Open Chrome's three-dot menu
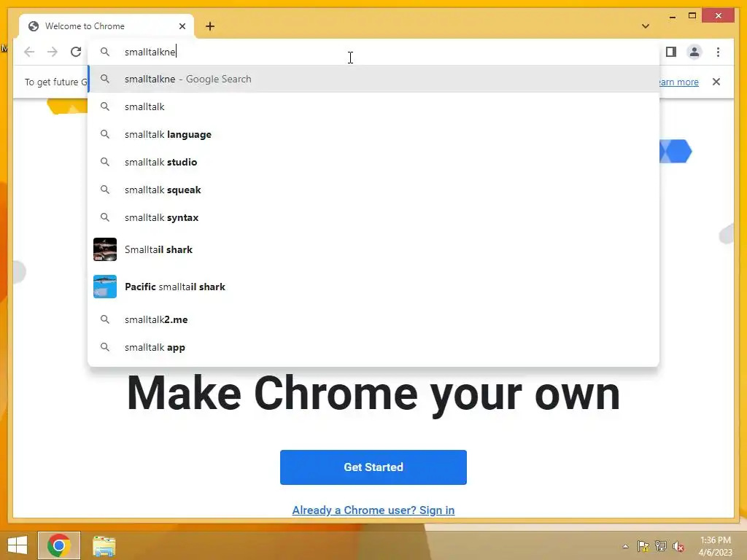This screenshot has height=560, width=747. (x=718, y=52)
